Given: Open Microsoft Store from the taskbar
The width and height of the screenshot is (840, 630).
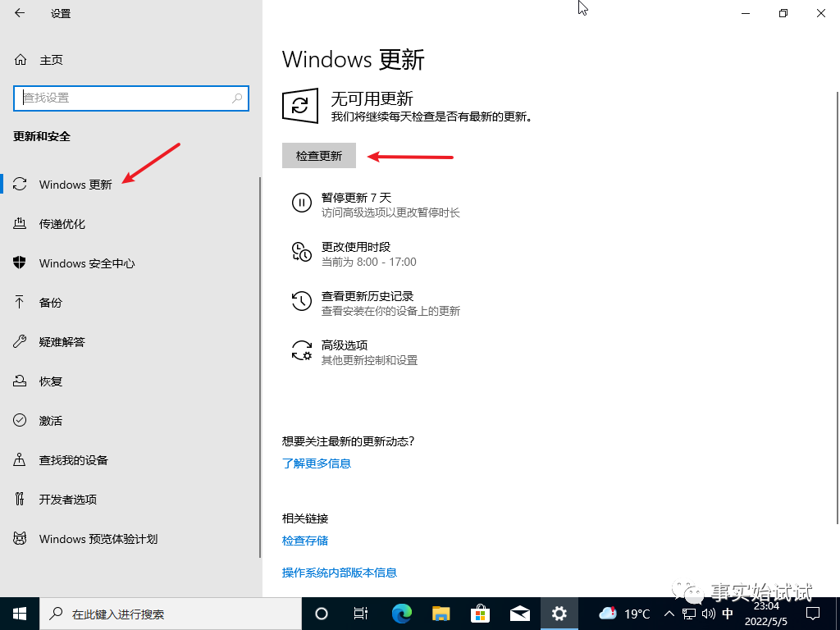Looking at the screenshot, I should (x=480, y=614).
